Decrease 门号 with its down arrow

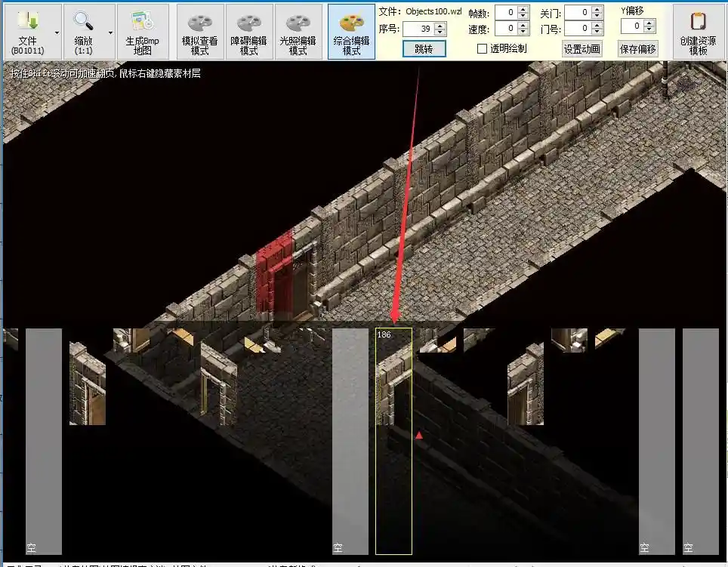597,32
